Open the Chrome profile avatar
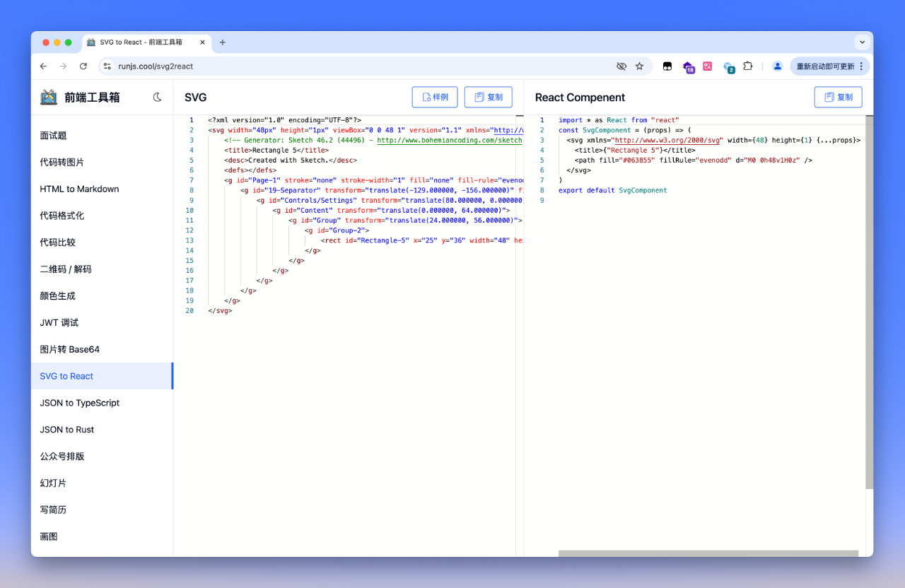The width and height of the screenshot is (905, 588). click(777, 66)
